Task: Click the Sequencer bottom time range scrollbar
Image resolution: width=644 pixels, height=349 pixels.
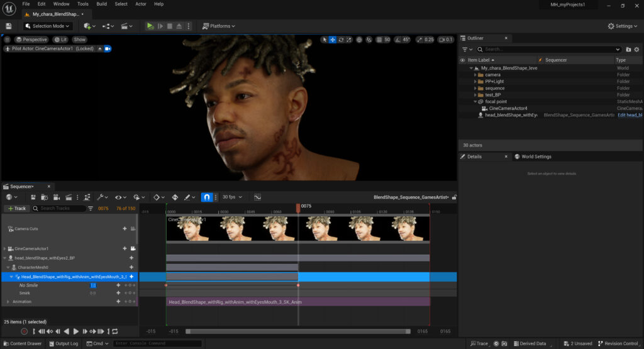Action: click(297, 331)
